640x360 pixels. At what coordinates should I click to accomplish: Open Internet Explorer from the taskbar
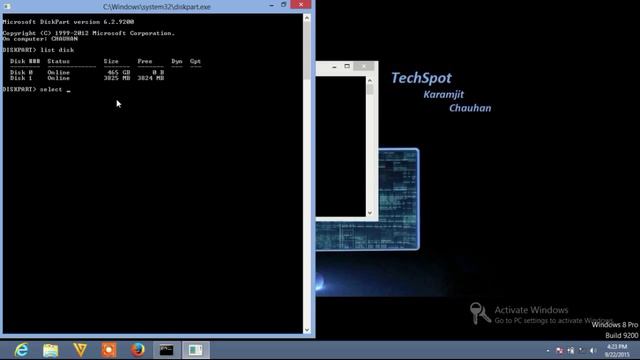coord(21,350)
